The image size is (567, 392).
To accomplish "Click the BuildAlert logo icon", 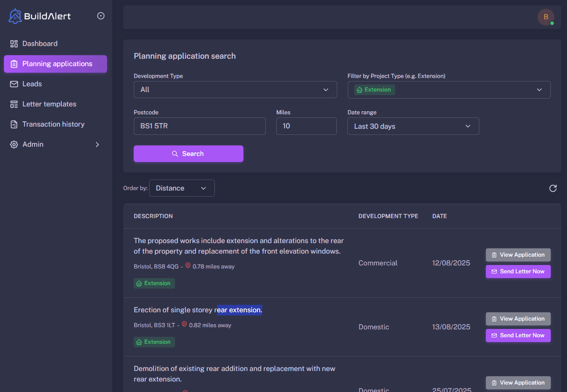I will coord(14,15).
